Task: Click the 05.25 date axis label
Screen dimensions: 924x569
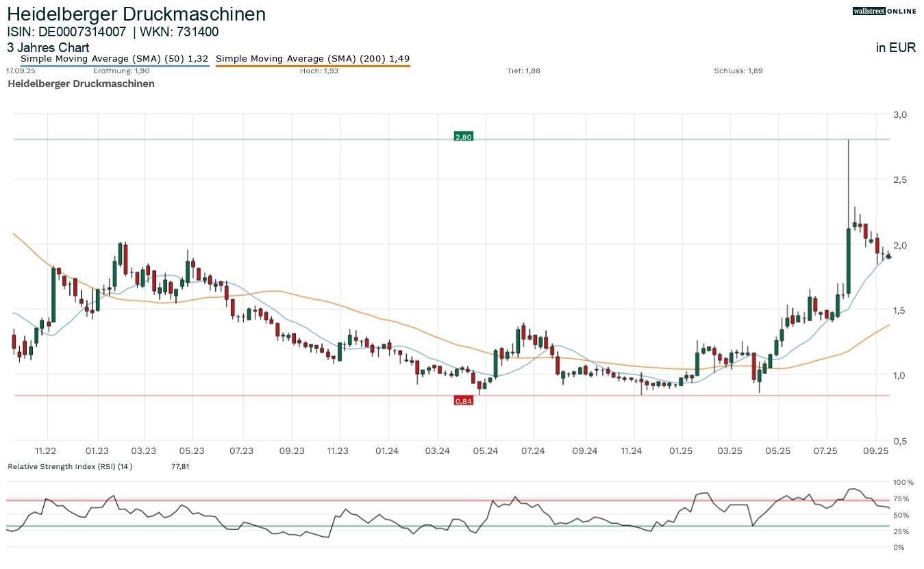Action: [x=777, y=451]
